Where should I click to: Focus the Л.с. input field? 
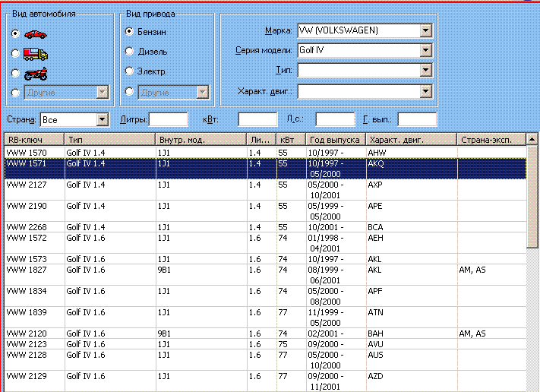coord(334,119)
